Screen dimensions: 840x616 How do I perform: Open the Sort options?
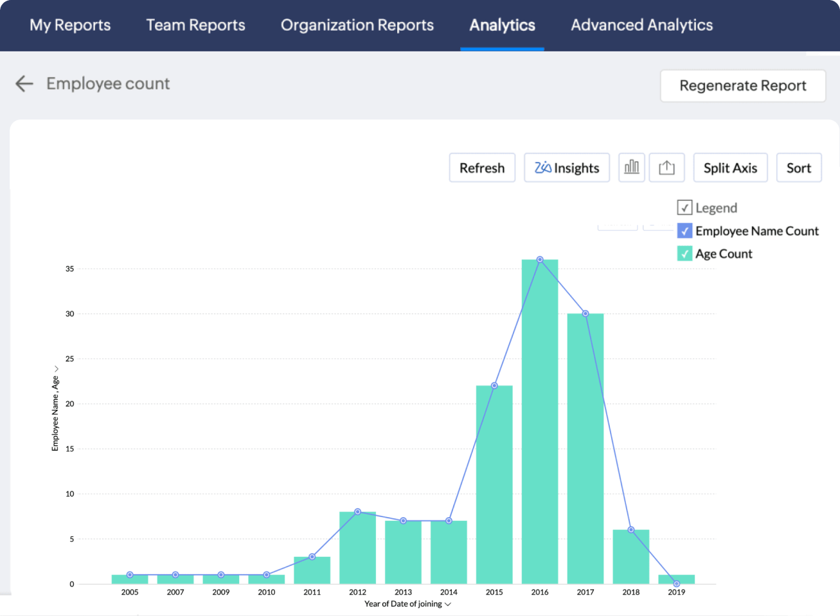point(798,168)
